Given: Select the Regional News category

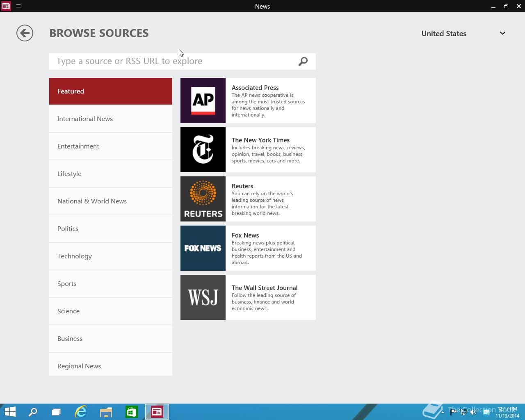Looking at the screenshot, I should pos(111,364).
